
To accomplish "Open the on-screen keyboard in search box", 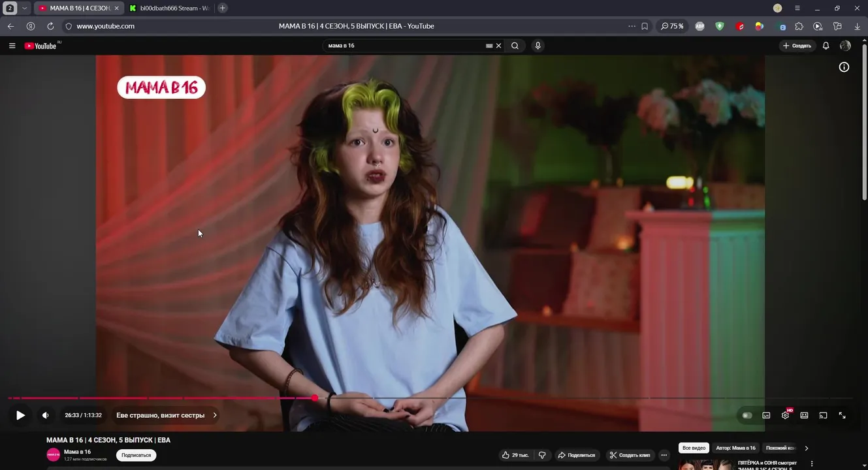I will pos(489,46).
